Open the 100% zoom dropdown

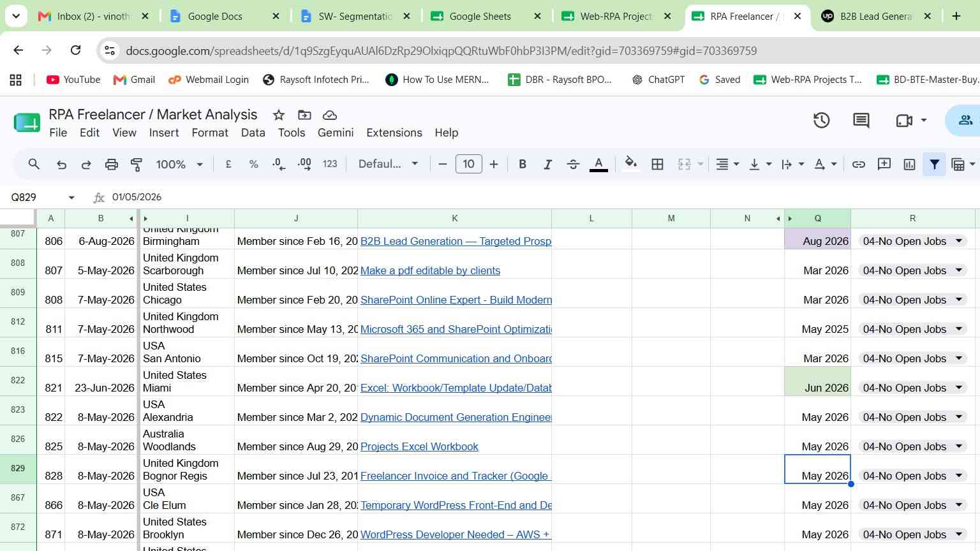pos(179,165)
